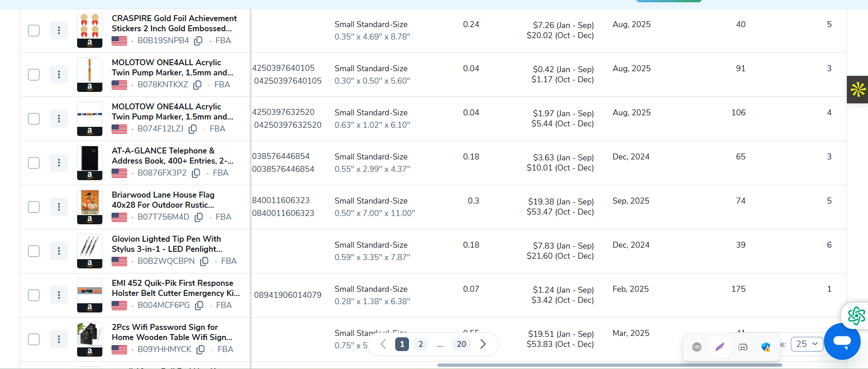Viewport: 868px width, 369px height.
Task: Open the blue live chat bubble
Action: click(842, 341)
